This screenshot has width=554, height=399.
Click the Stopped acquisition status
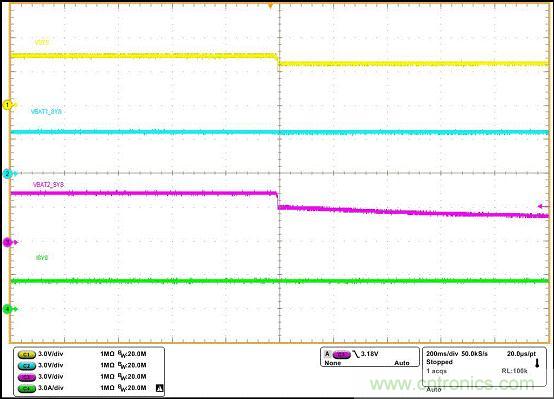point(439,362)
